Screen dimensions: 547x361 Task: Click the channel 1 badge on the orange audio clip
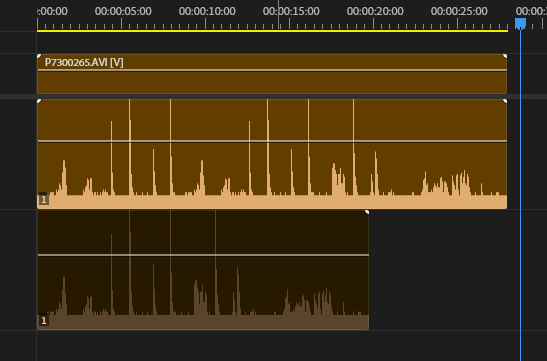(44, 200)
